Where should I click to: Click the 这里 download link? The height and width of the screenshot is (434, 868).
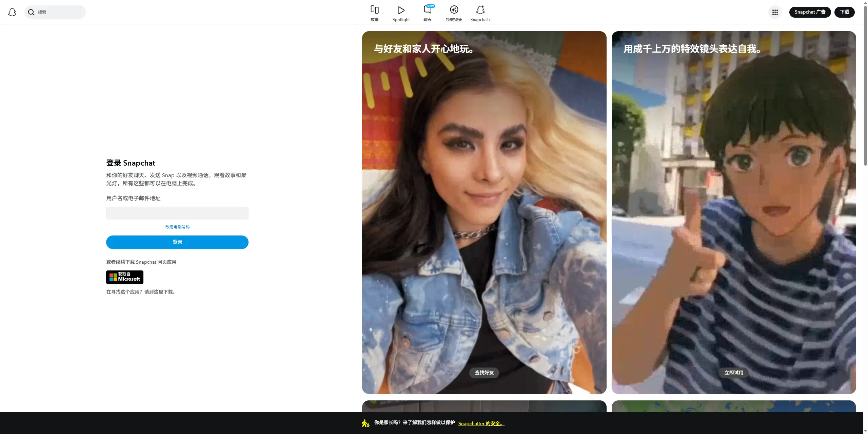tap(158, 292)
